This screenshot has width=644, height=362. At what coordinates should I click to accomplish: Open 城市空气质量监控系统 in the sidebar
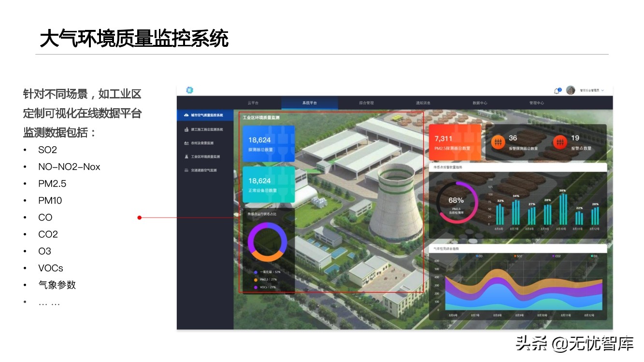[x=205, y=115]
